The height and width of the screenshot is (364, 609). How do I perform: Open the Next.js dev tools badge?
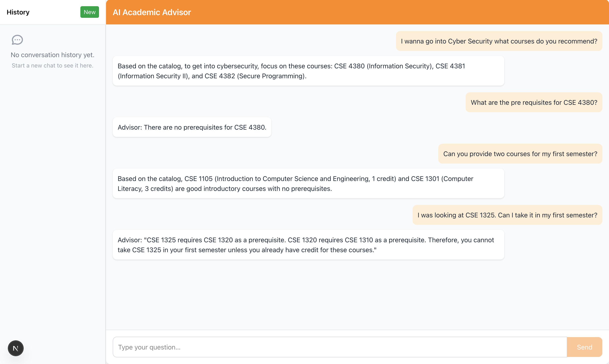16,348
